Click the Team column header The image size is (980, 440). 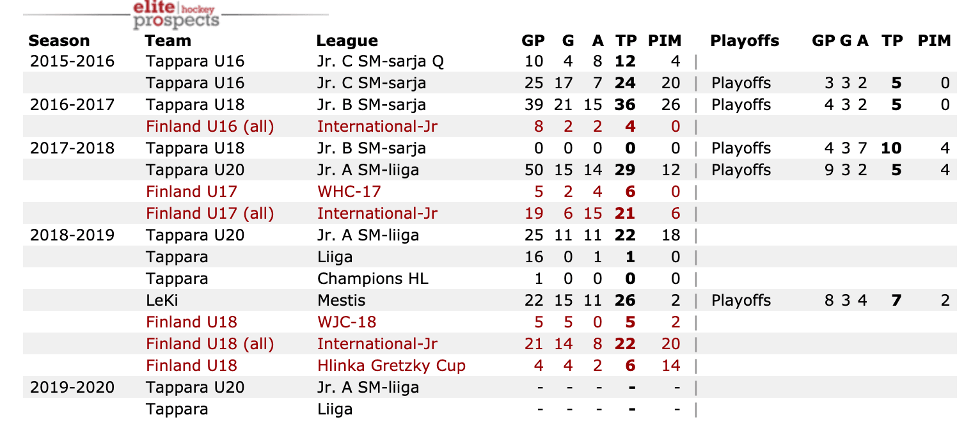tap(168, 41)
